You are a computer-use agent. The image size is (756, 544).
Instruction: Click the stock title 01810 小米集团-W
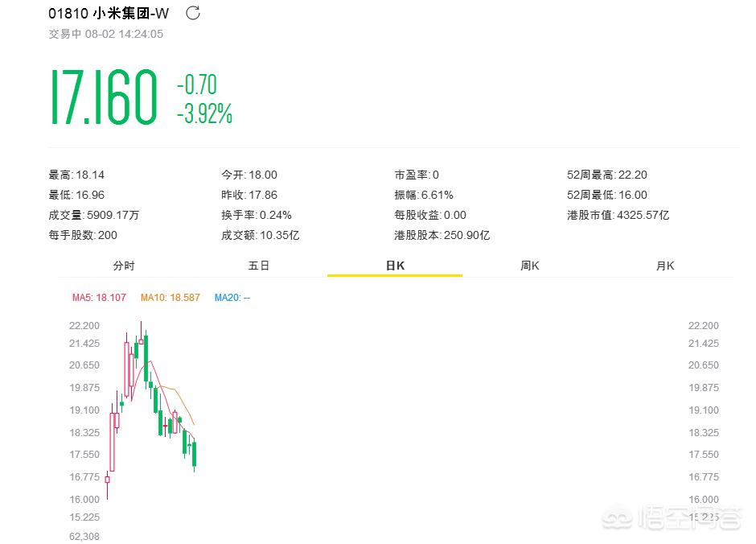(109, 14)
